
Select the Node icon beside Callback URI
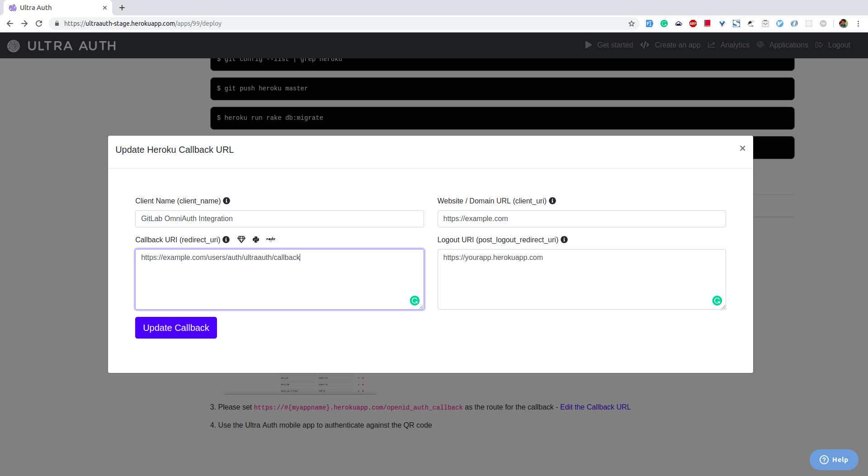(x=270, y=240)
